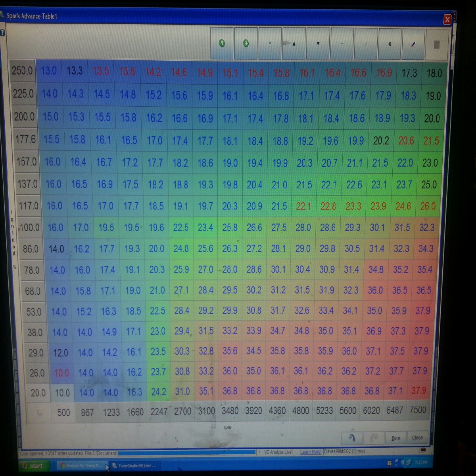
Task: Select the 22.5 cell in row 100.0
Action: 181,228
